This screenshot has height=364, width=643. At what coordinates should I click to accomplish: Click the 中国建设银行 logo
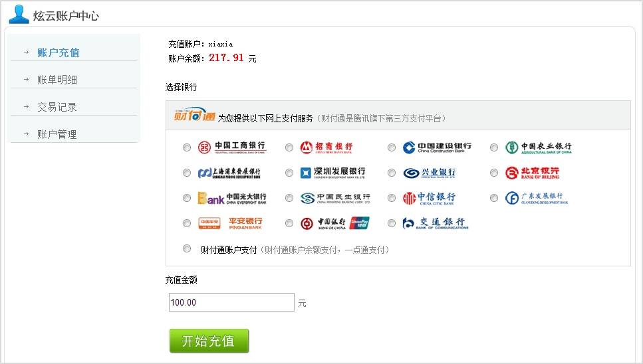[x=437, y=147]
